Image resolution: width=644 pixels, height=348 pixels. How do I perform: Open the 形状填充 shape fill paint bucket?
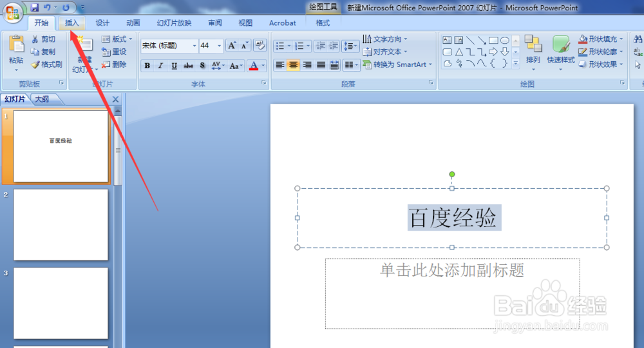point(600,39)
